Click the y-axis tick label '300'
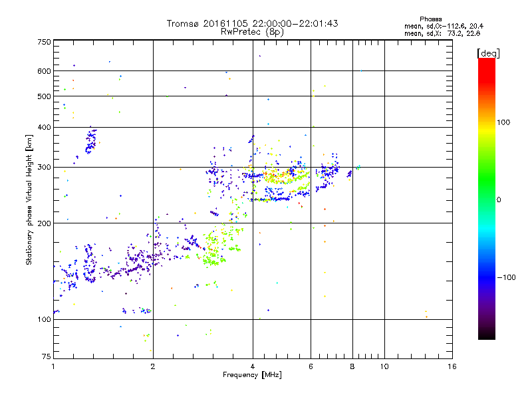This screenshot has width=532, height=399. click(44, 168)
